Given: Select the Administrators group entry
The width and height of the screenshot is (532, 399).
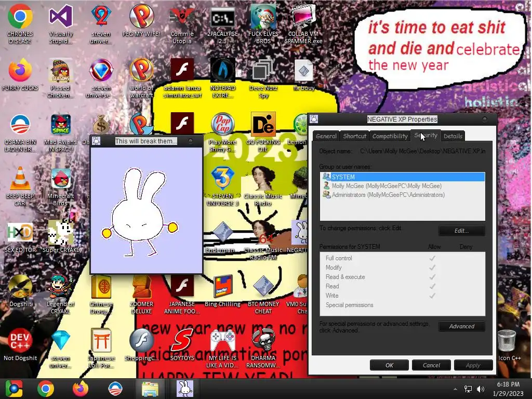Looking at the screenshot, I should [403, 195].
